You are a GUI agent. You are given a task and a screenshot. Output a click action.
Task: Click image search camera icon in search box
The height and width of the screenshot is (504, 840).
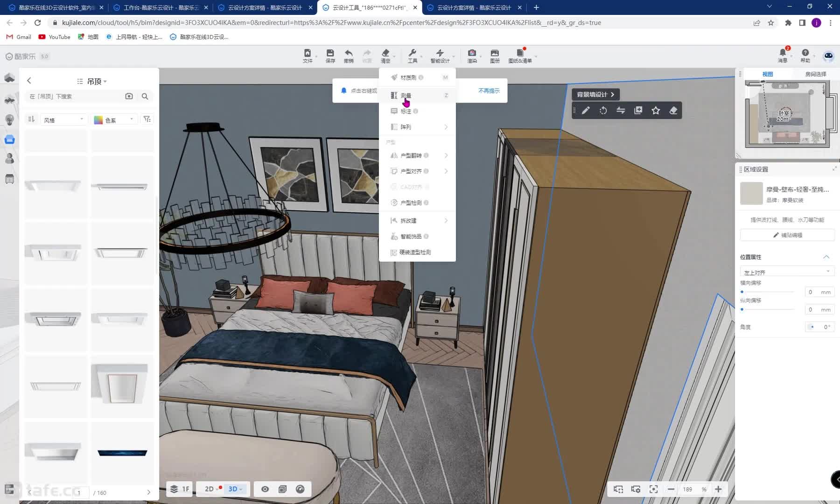[x=129, y=96]
